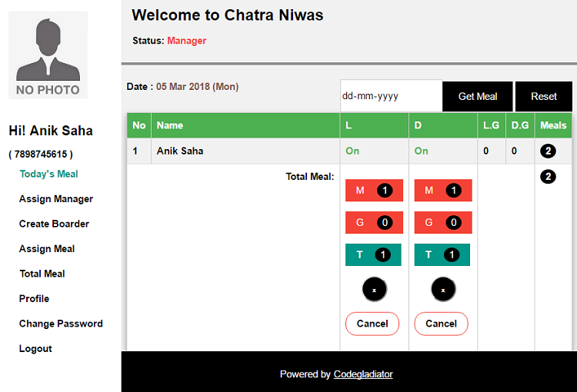Click the Total Meal count badge
The width and height of the screenshot is (577, 392).
[x=548, y=178]
